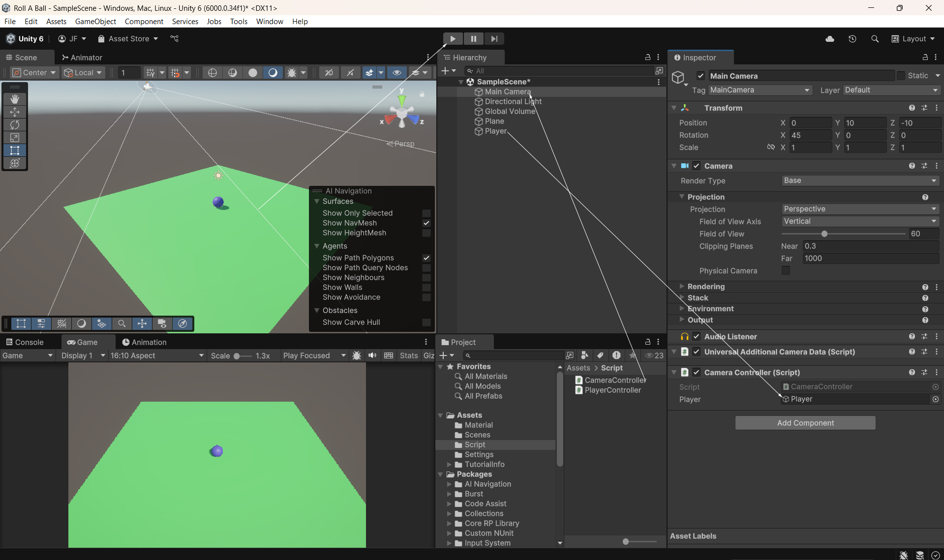The image size is (944, 560).
Task: Open the GameObject menu
Action: 95,22
